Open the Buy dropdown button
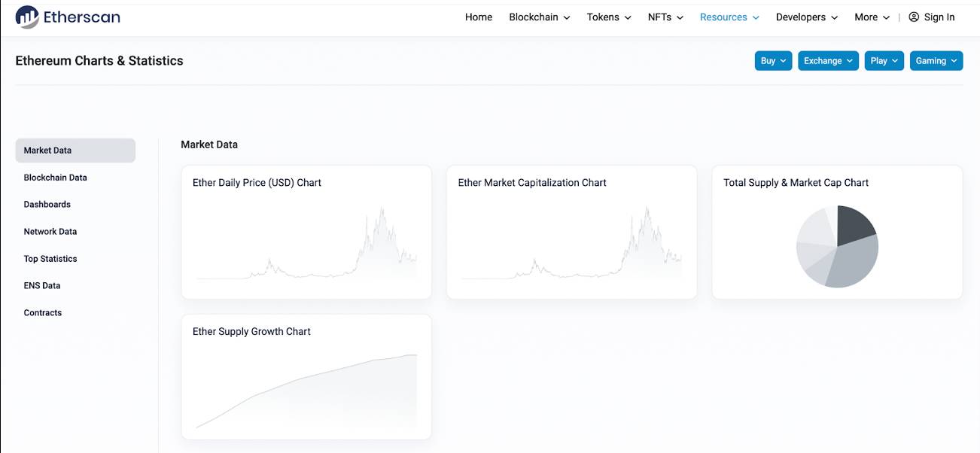980x453 pixels. [x=774, y=61]
